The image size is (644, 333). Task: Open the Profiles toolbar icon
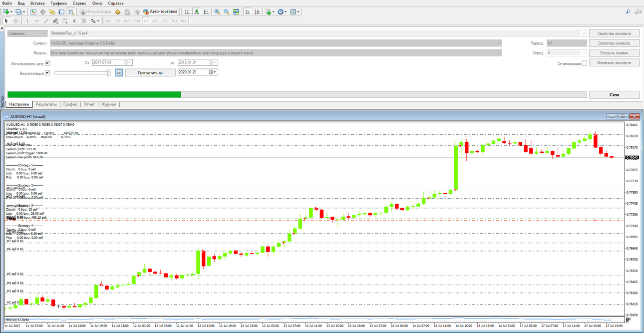[x=18, y=11]
